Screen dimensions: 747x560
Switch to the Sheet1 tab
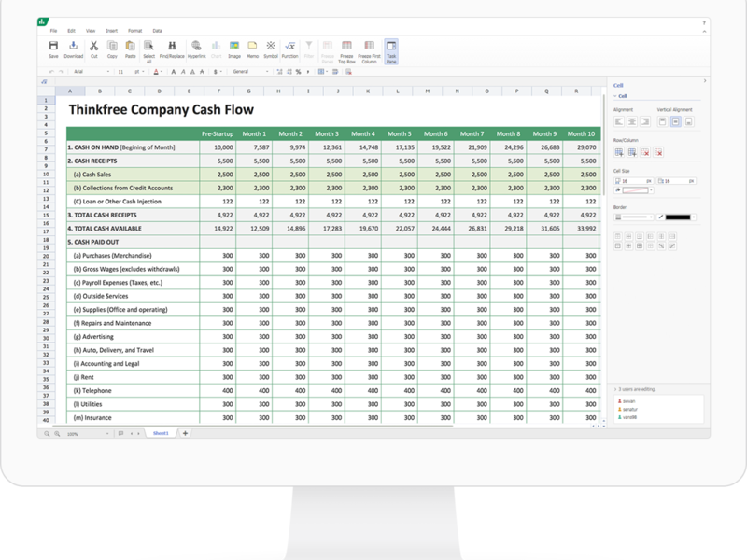tap(160, 433)
